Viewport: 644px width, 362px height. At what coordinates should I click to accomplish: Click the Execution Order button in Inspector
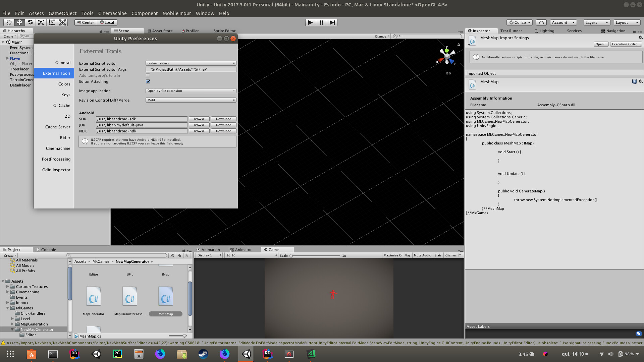pyautogui.click(x=626, y=44)
